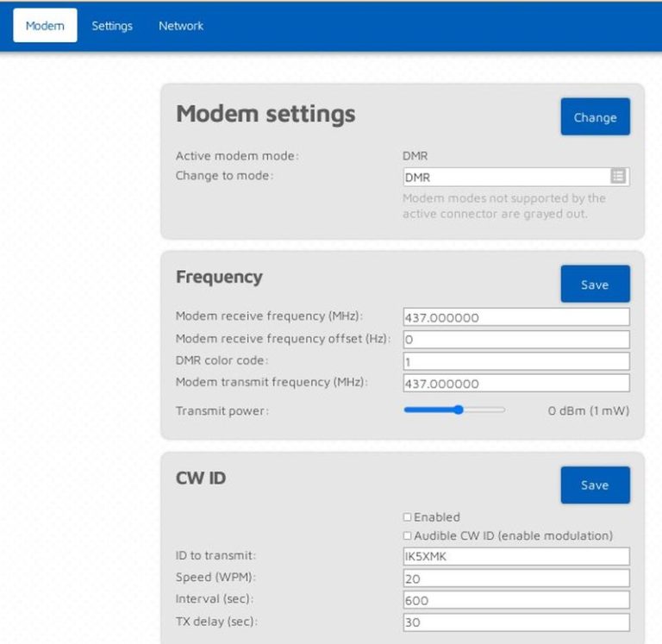The height and width of the screenshot is (644, 662).
Task: Open the Change to mode dropdown
Action: (516, 177)
